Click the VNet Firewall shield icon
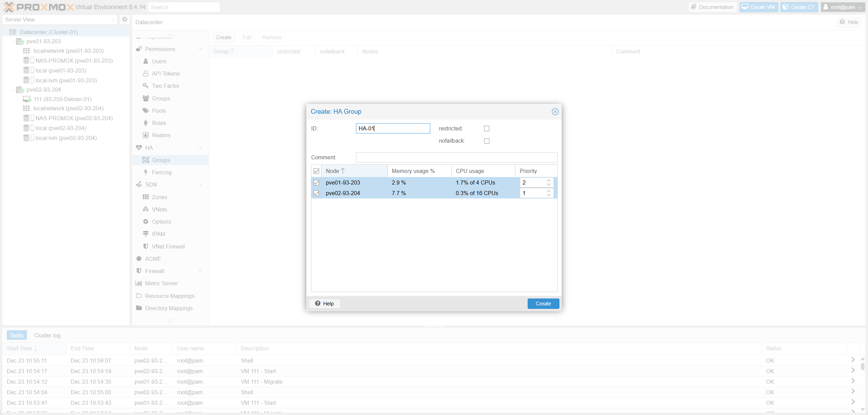 (x=146, y=246)
